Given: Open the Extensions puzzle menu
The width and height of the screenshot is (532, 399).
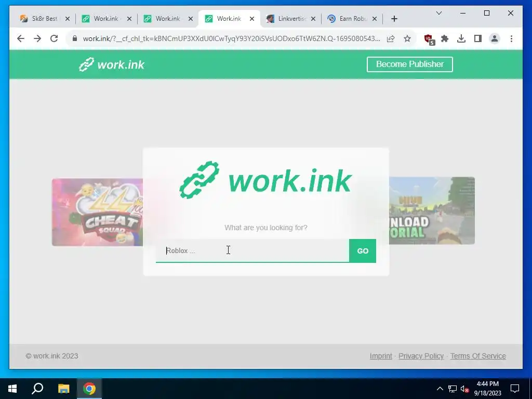Looking at the screenshot, I should (x=445, y=38).
